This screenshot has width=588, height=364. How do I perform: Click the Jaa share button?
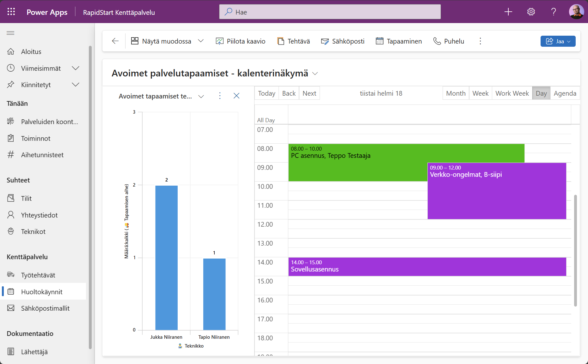pos(558,41)
